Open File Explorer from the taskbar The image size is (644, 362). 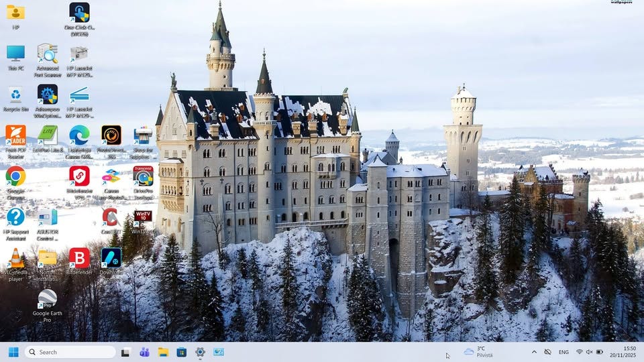click(x=163, y=352)
